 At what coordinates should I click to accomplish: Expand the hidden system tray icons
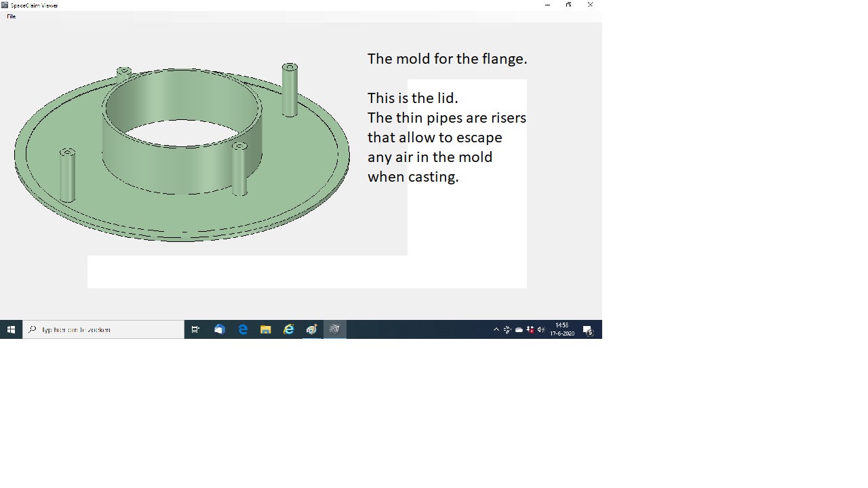coord(496,329)
